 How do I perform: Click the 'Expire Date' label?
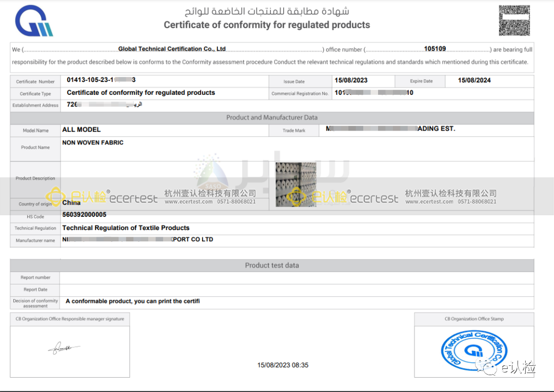[x=421, y=81]
